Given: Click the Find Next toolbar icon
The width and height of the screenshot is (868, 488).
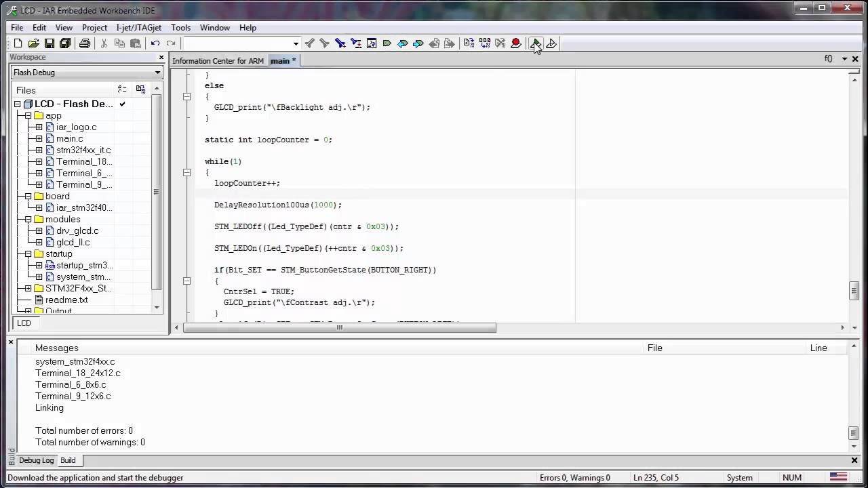Looking at the screenshot, I should [x=310, y=43].
